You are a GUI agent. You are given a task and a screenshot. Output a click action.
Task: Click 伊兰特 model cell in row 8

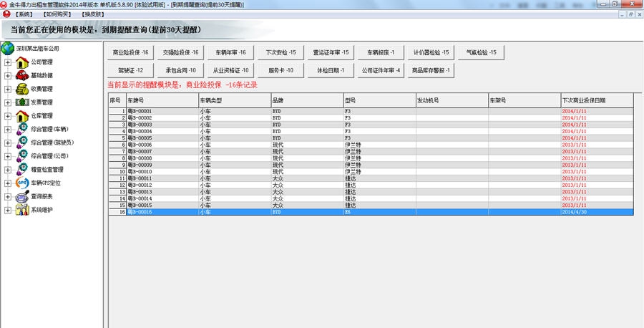(x=379, y=158)
